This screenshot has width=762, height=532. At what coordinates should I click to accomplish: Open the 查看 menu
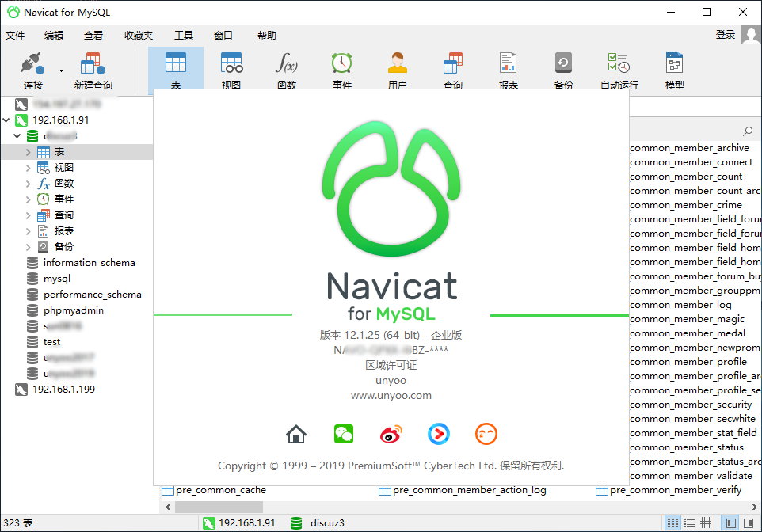click(x=93, y=35)
